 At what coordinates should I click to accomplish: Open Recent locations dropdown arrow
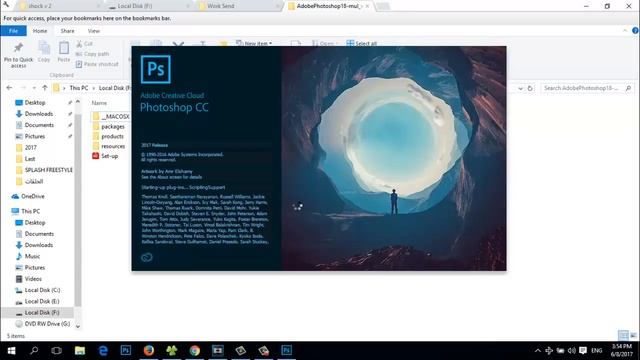(x=34, y=88)
